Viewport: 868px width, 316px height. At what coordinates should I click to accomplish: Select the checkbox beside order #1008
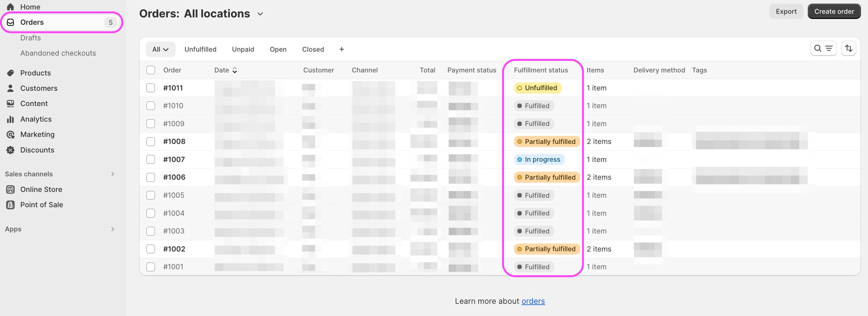tap(151, 141)
